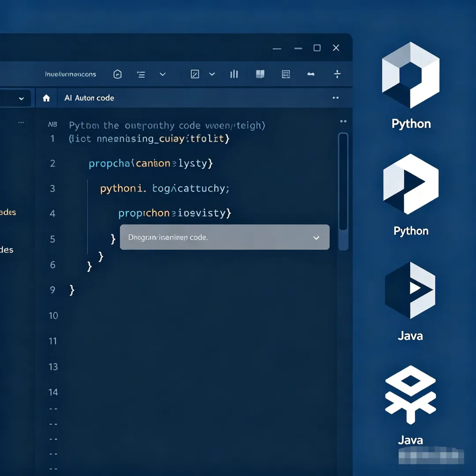Click the Home icon beside the tab
Viewport: 476px width, 476px height.
(46, 98)
